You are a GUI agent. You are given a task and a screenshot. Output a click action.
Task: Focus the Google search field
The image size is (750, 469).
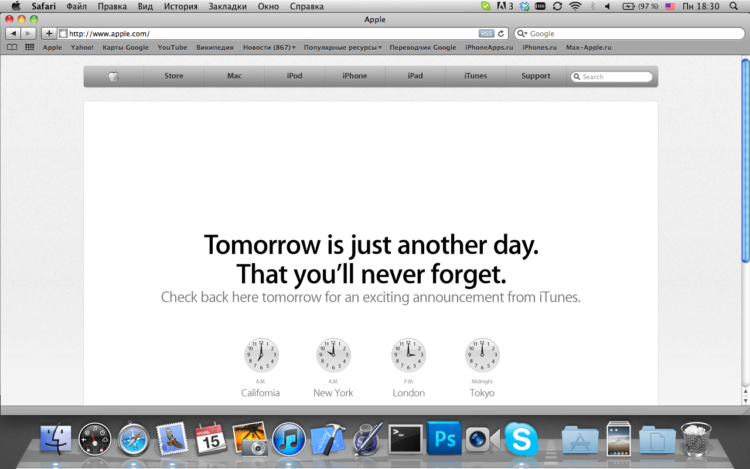click(x=629, y=33)
